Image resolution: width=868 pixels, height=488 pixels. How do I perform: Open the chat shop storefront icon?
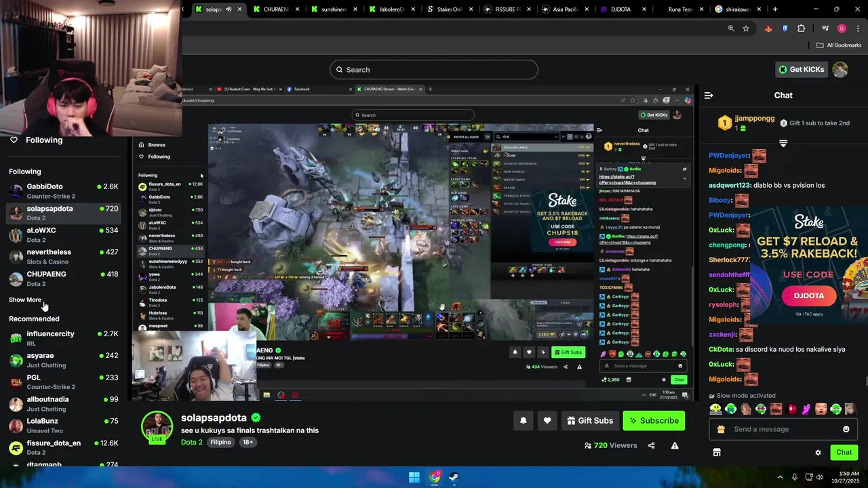(717, 452)
